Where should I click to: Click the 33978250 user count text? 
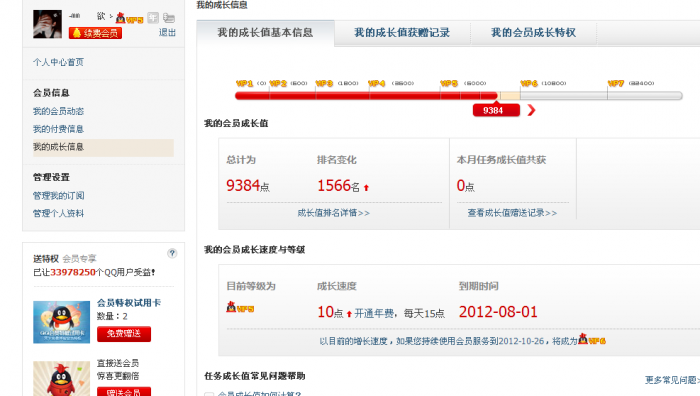[x=73, y=272]
